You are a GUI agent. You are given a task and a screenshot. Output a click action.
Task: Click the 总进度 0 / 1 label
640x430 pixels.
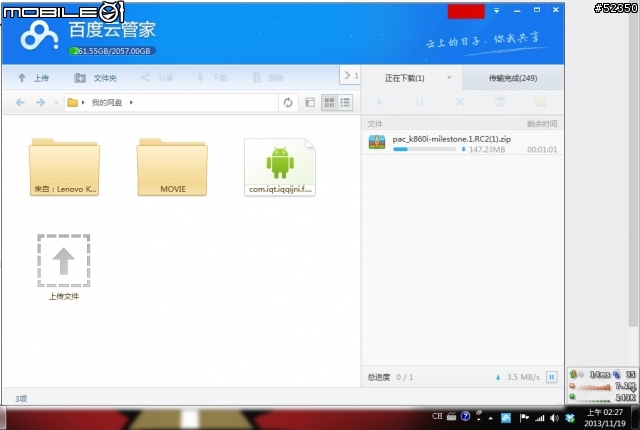390,377
